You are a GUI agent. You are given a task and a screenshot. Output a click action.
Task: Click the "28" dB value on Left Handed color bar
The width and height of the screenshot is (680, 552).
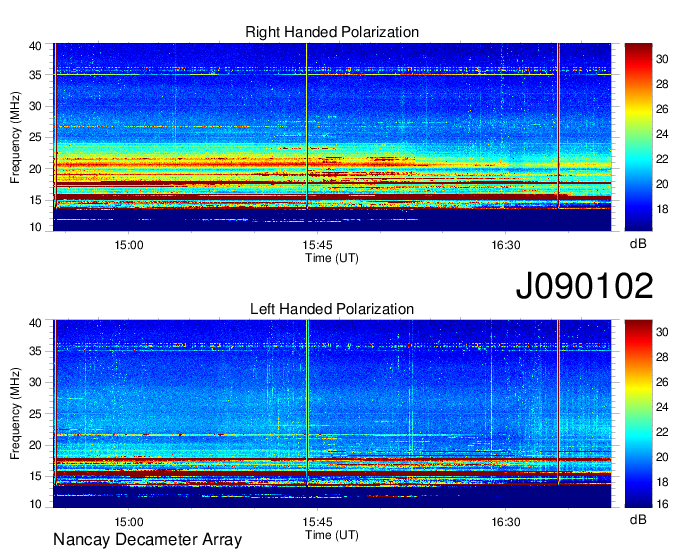662,357
